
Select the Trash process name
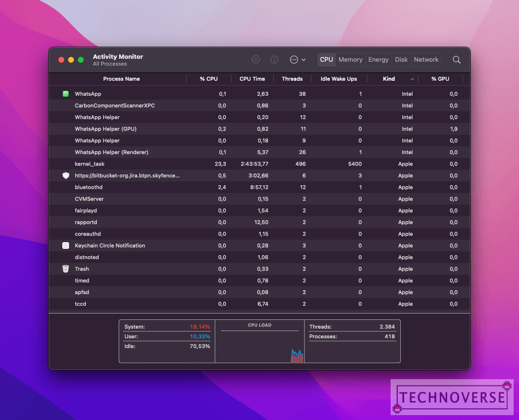82,269
